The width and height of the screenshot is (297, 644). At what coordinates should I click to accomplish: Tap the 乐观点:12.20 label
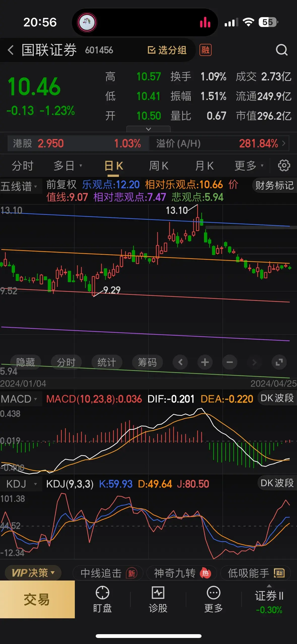111,185
